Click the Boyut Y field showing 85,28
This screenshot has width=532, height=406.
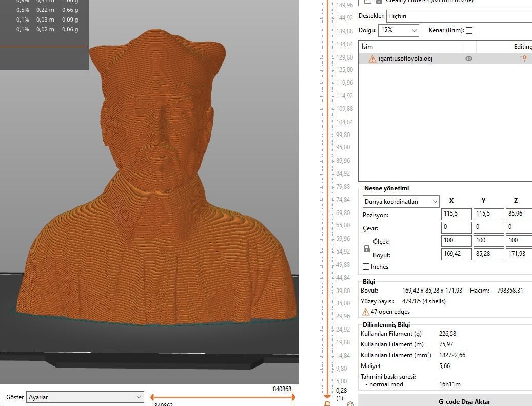pyautogui.click(x=488, y=254)
